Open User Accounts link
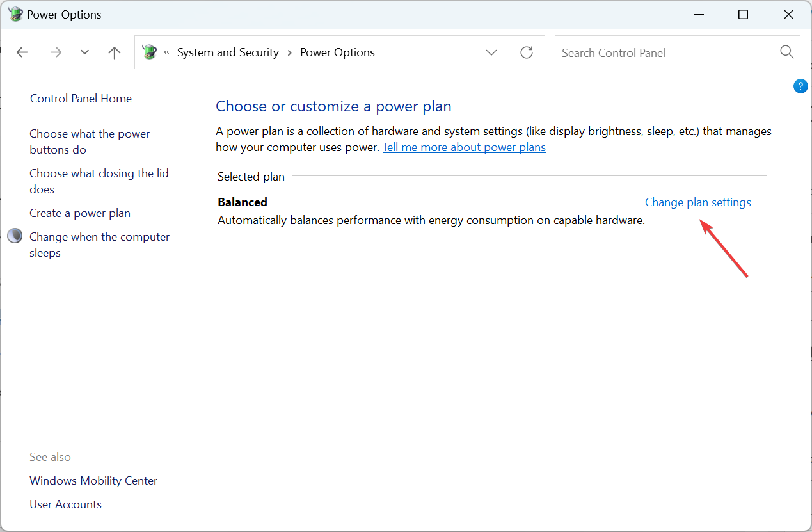The width and height of the screenshot is (812, 532). coord(65,504)
